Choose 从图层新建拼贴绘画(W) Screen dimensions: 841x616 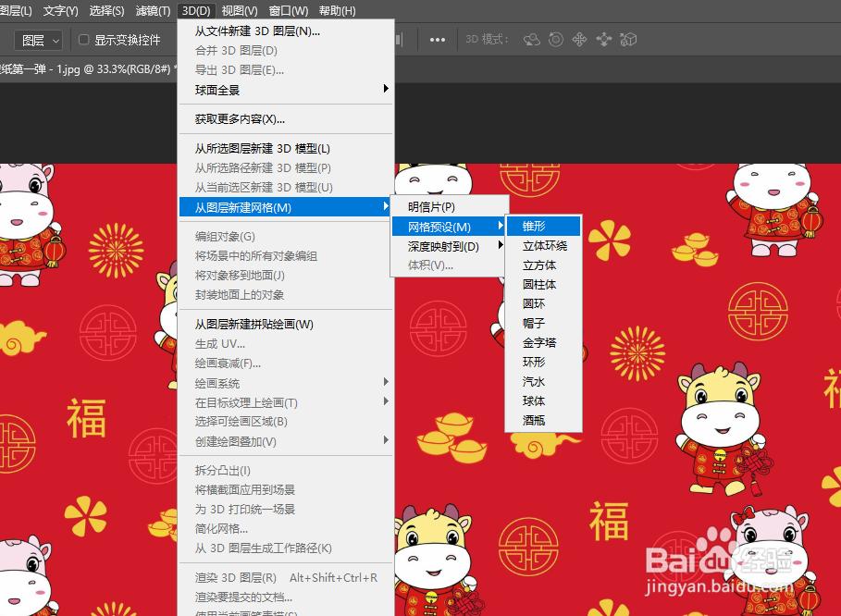pos(286,324)
